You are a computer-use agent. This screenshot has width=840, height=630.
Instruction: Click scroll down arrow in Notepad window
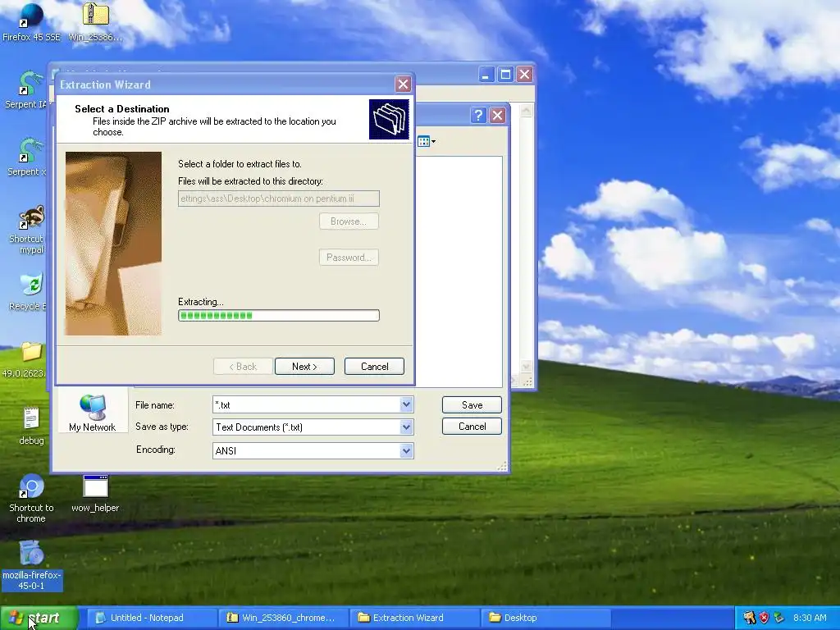coord(526,367)
